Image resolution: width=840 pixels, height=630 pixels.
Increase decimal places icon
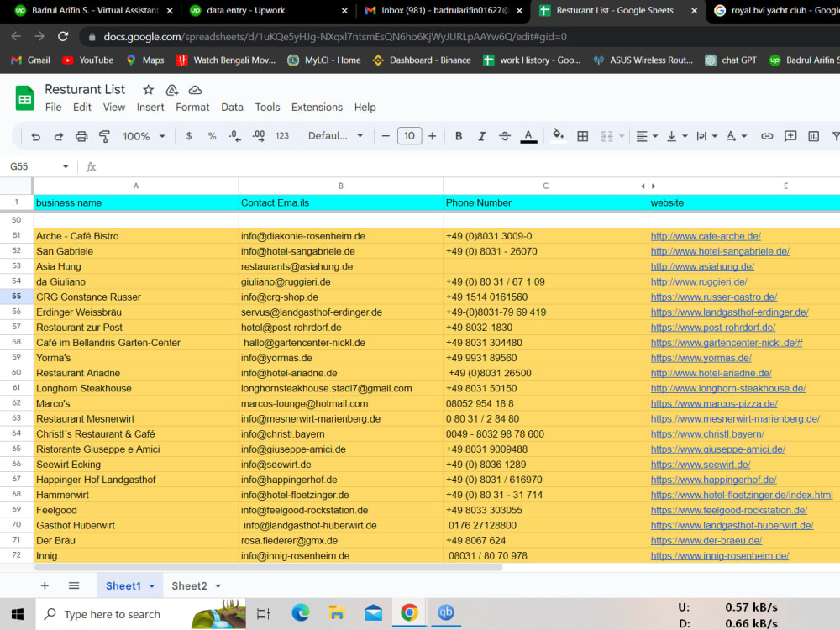[x=258, y=136]
